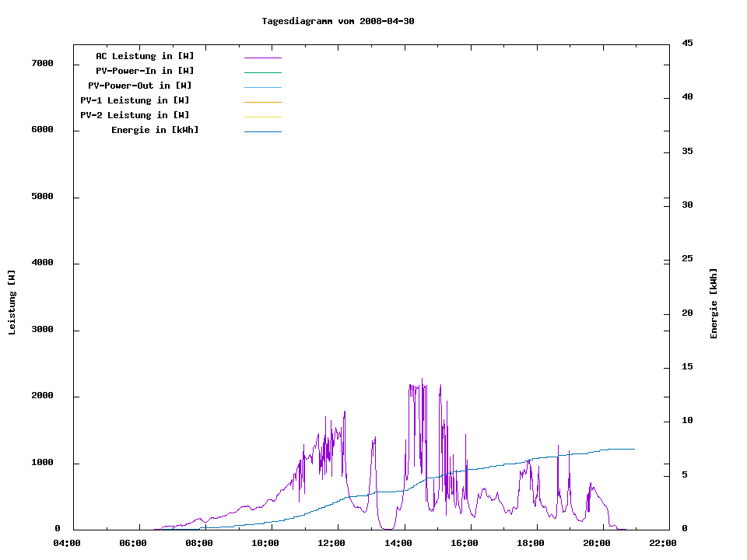
Task: Choose the Energie in [kWh] legend label
Action: pyautogui.click(x=155, y=130)
